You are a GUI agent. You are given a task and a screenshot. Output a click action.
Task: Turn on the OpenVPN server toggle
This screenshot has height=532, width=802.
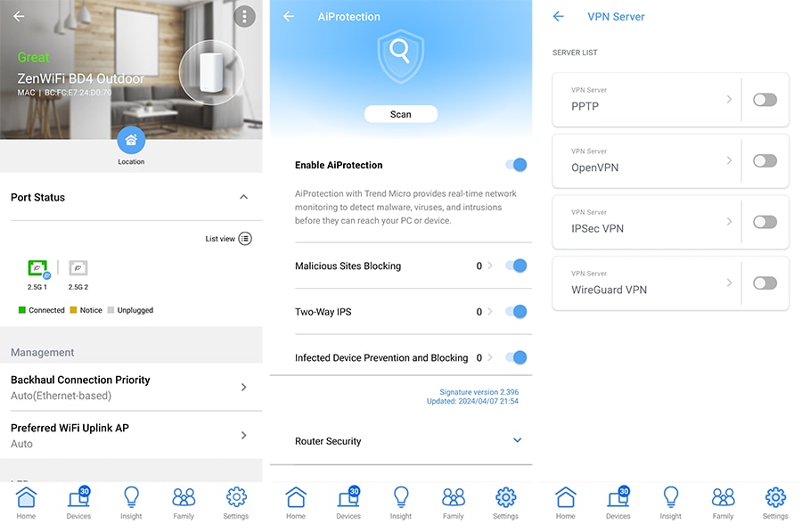coord(765,161)
